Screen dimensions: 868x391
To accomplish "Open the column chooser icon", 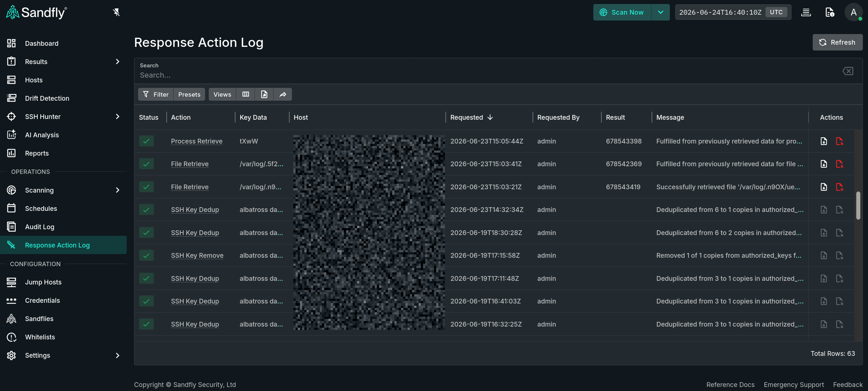I will pos(246,94).
